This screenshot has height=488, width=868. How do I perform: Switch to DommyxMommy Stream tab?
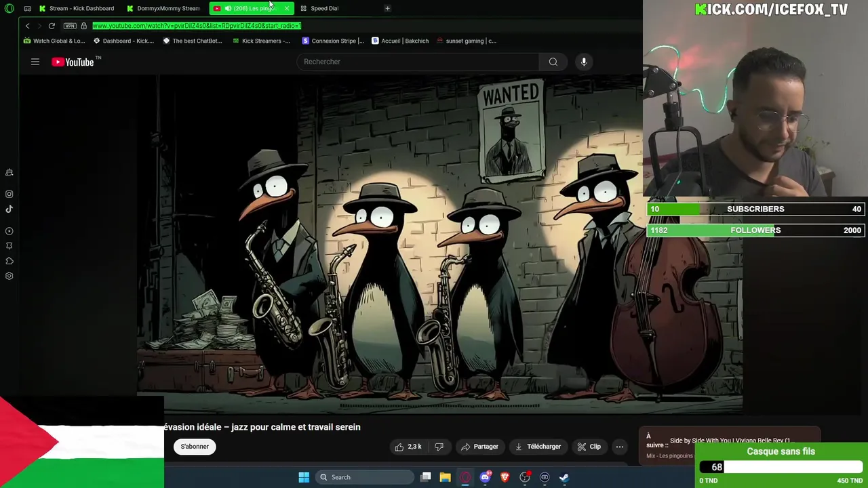pos(163,8)
